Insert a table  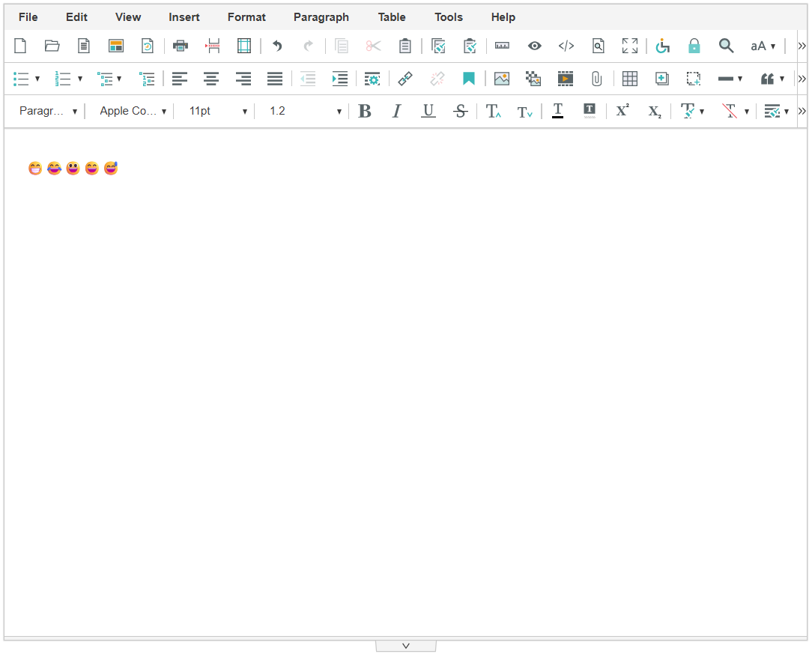coord(630,79)
